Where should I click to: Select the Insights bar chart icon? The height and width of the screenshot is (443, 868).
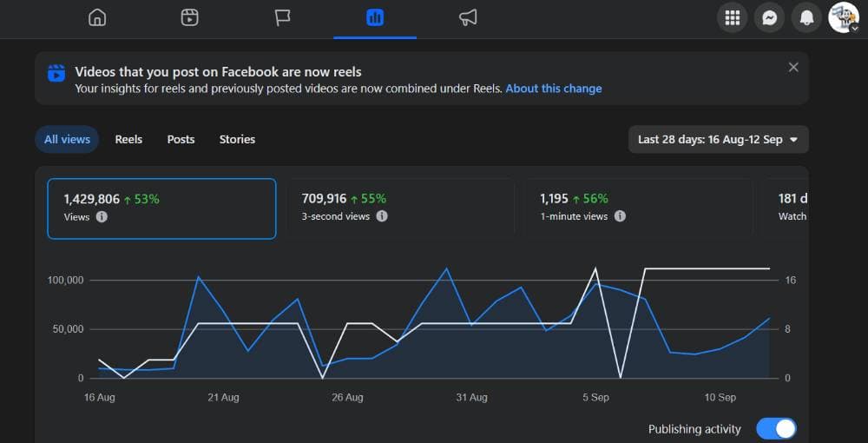coord(375,18)
